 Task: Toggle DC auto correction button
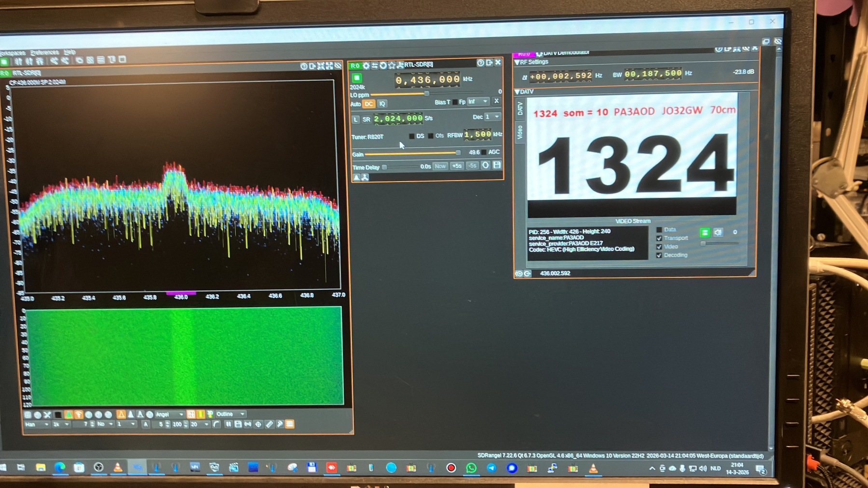click(368, 104)
